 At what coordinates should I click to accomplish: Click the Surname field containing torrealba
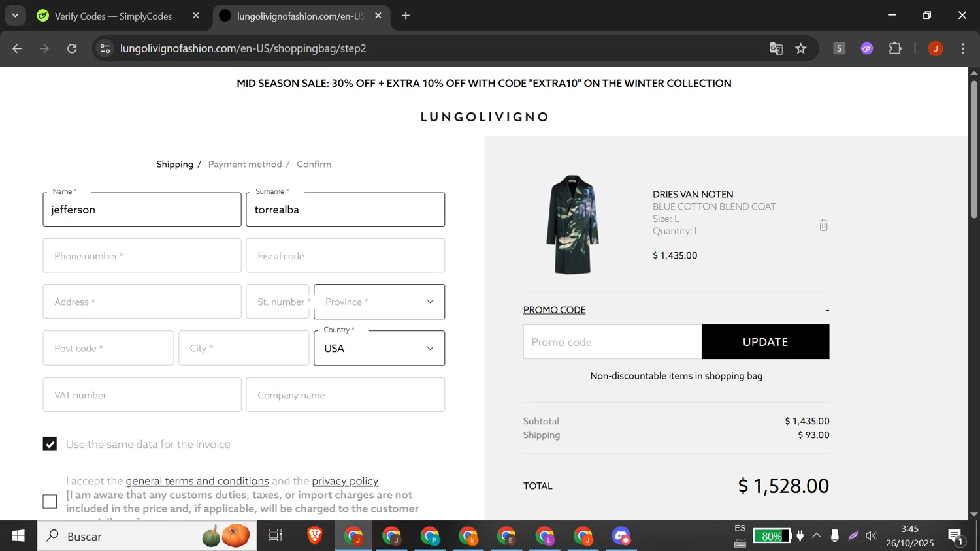click(345, 209)
